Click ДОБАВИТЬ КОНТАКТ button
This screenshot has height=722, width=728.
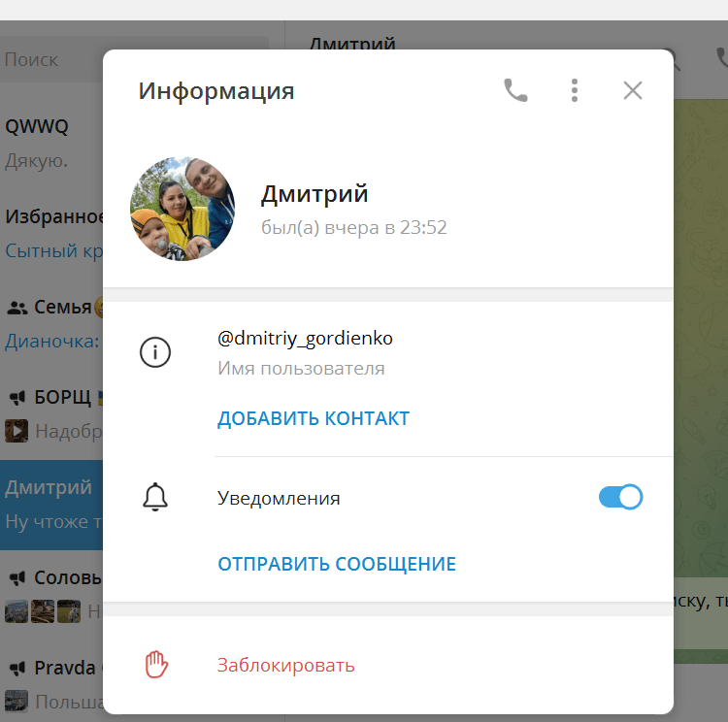(314, 418)
